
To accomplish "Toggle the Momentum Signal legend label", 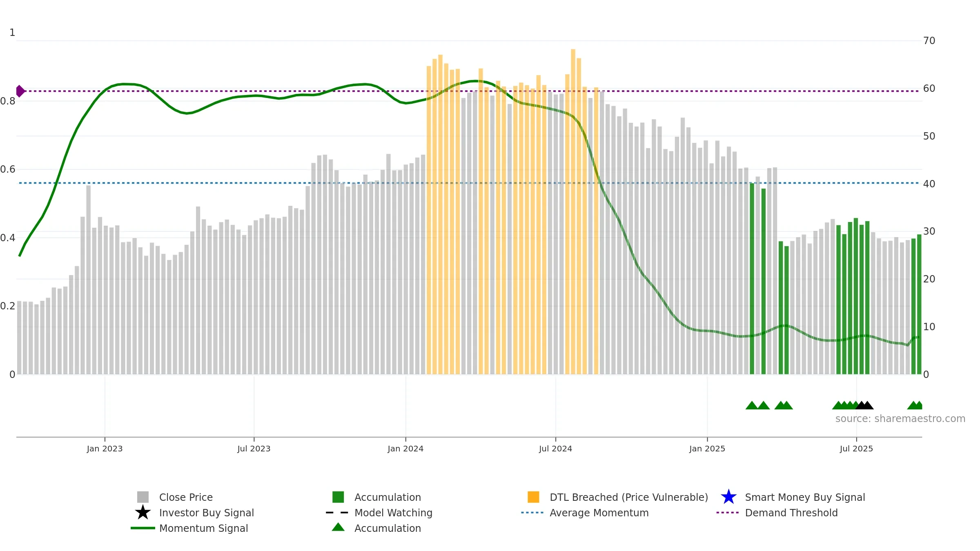I will coord(204,528).
